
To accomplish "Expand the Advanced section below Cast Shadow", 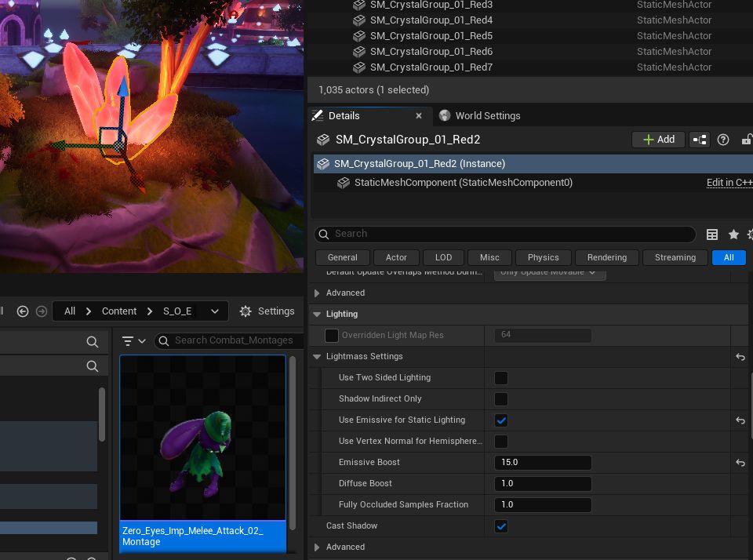I will pyautogui.click(x=316, y=547).
